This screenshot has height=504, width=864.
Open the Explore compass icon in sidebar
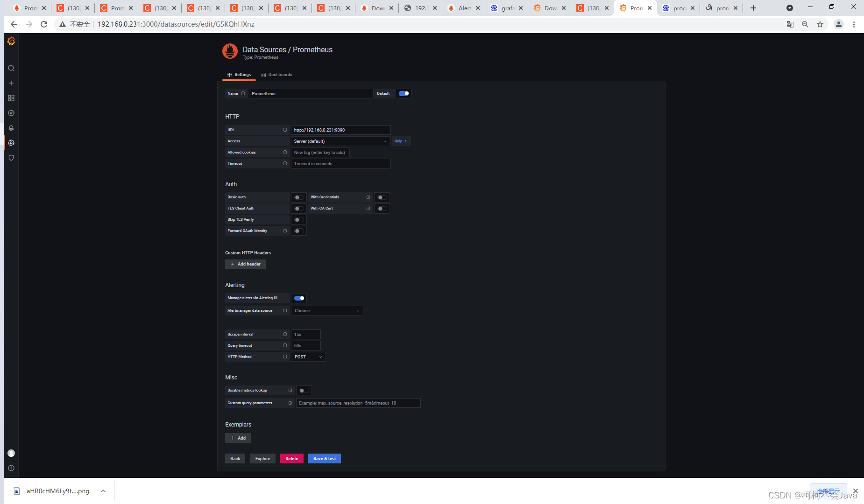coord(11,113)
